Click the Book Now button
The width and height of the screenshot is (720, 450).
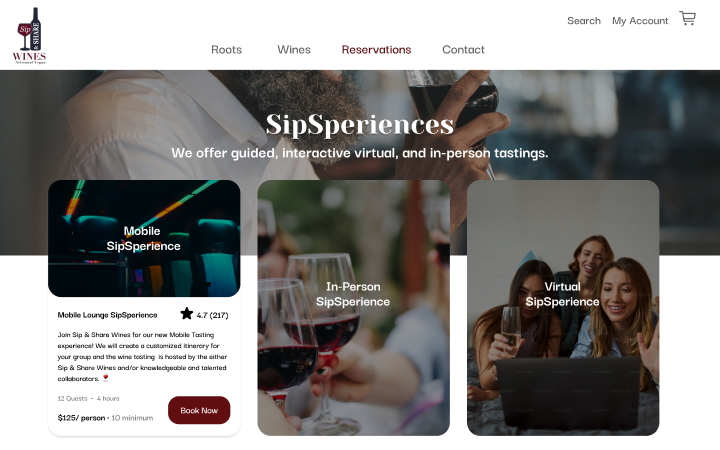tap(199, 410)
